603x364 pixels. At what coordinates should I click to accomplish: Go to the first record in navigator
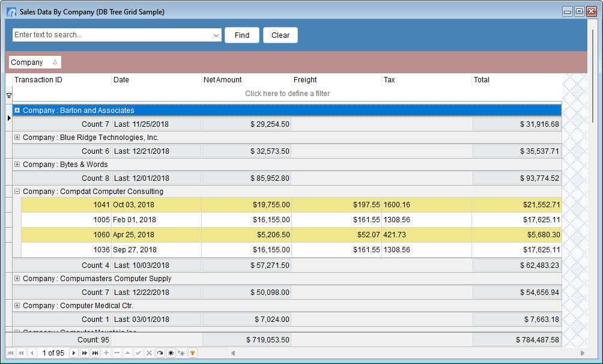(x=10, y=353)
